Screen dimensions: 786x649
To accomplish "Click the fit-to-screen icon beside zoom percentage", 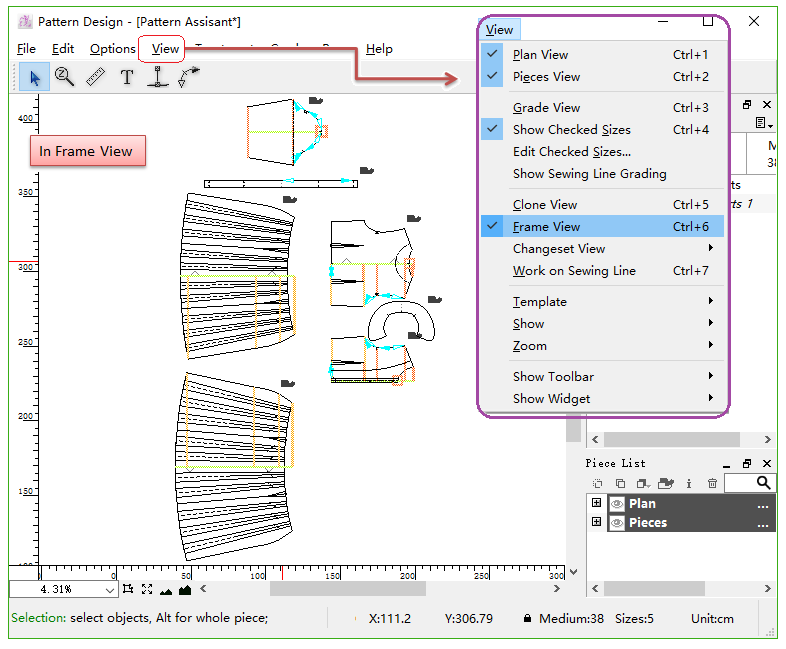I will [147, 590].
